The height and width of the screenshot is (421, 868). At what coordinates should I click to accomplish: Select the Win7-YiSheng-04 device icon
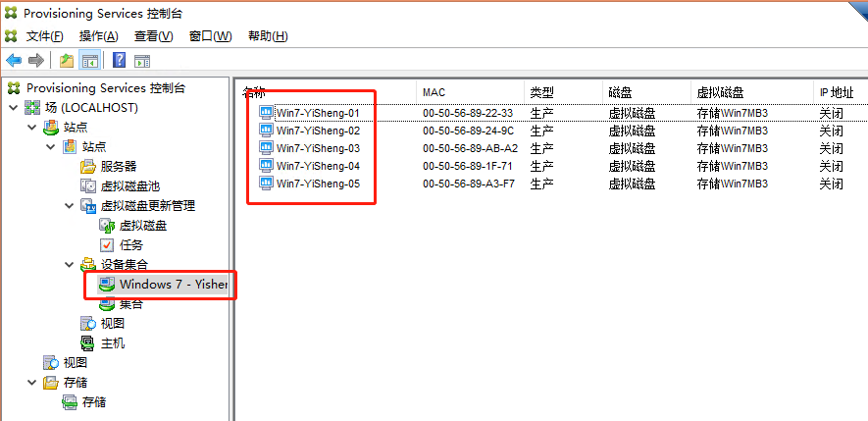266,166
